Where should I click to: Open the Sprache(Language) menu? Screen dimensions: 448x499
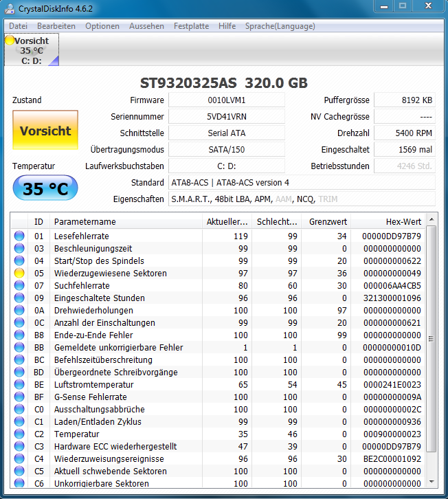coord(280,26)
